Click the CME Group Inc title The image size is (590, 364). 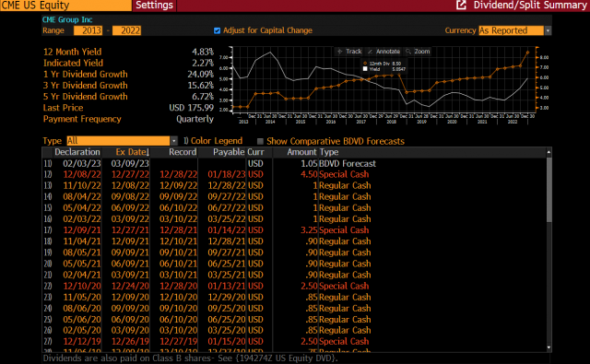pos(67,19)
